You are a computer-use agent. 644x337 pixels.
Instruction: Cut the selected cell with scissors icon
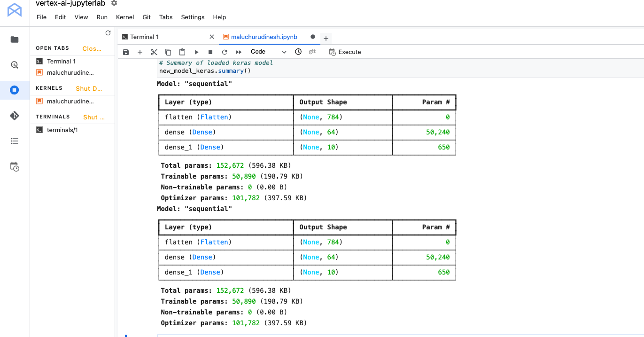[x=154, y=52]
